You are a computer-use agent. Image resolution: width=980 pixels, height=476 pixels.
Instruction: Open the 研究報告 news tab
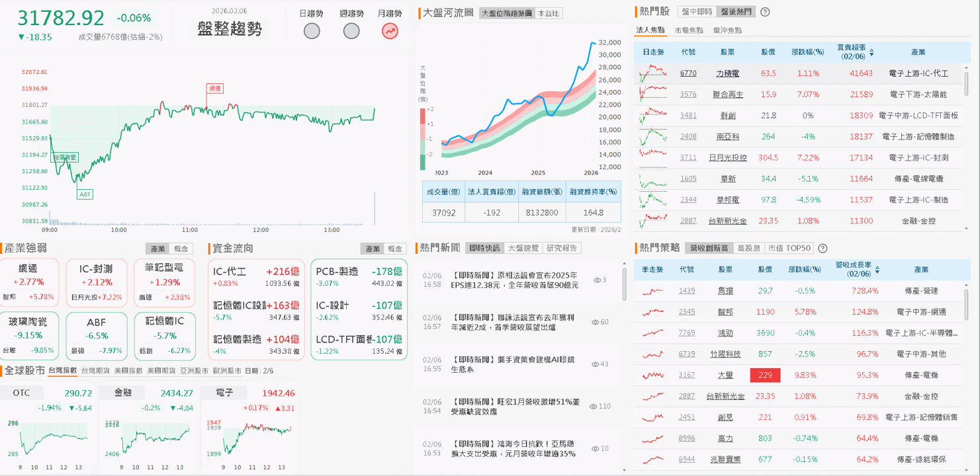point(562,249)
